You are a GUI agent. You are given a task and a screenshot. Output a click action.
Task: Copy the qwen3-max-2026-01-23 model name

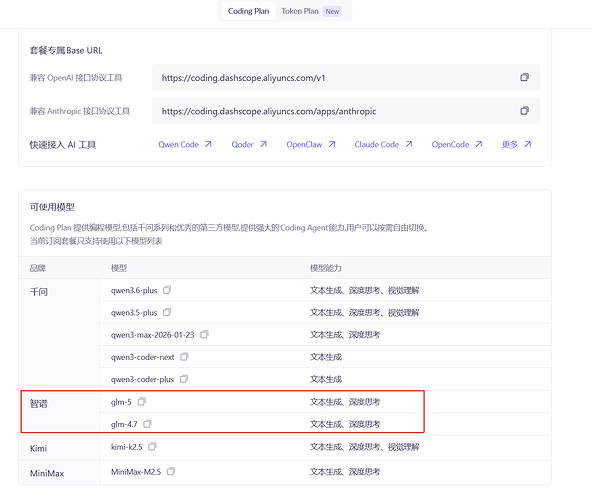point(204,335)
